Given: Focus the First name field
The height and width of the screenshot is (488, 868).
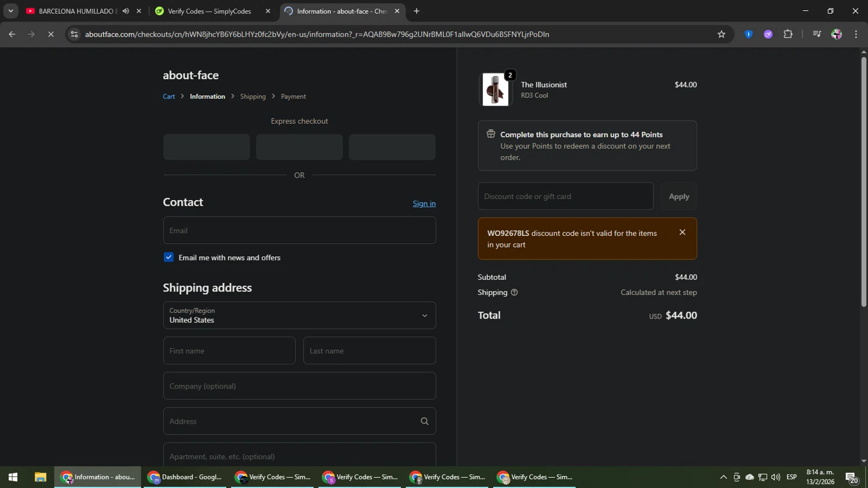Looking at the screenshot, I should (229, 350).
